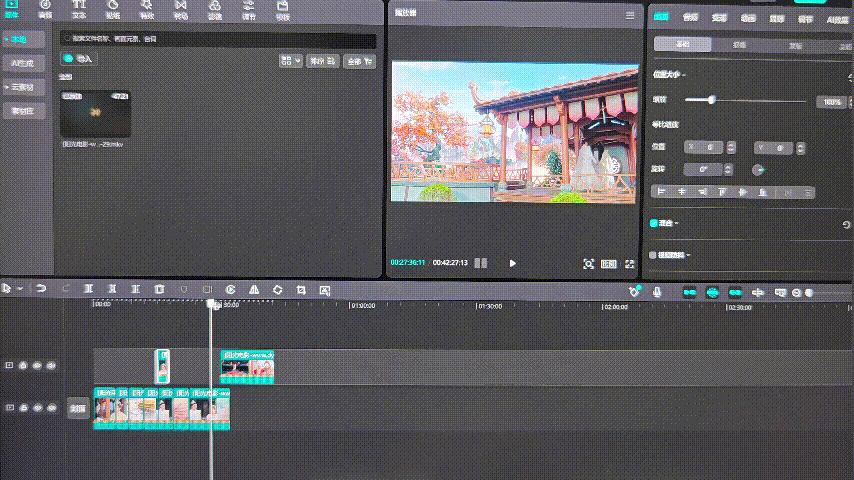Toggle the auto snapping switch
854x480 pixels.
[712, 293]
